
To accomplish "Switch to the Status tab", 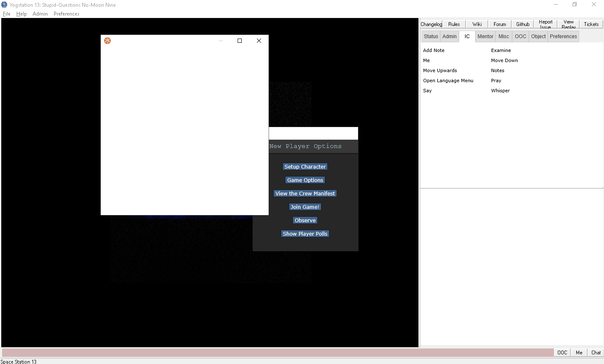I will [431, 36].
